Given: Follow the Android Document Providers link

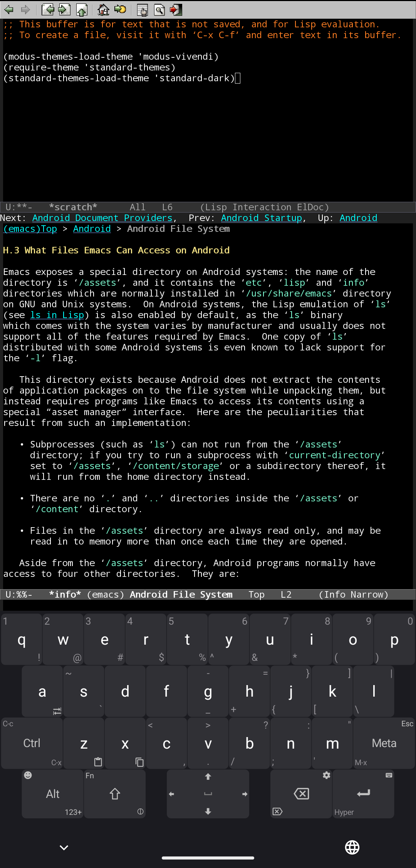Looking at the screenshot, I should pos(102,218).
